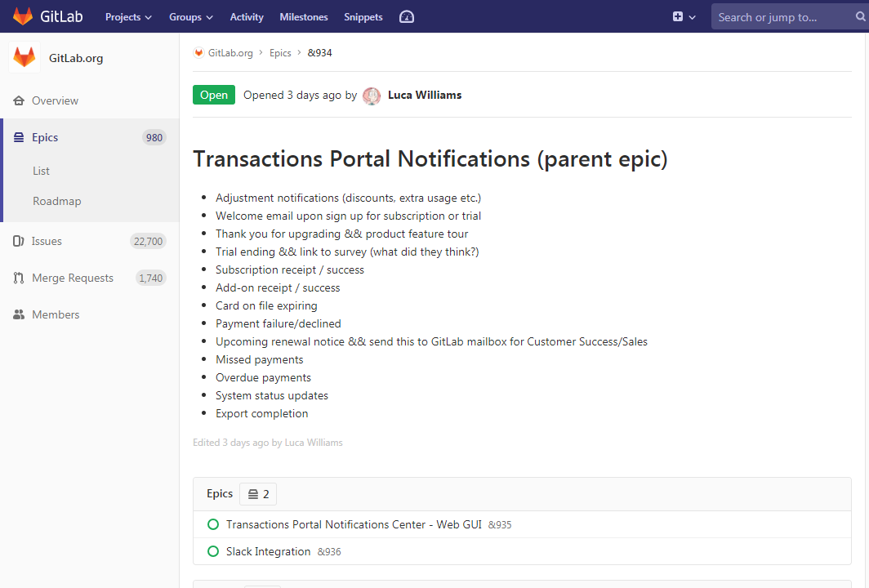
Task: Open the new item plus dropdown
Action: pyautogui.click(x=684, y=17)
